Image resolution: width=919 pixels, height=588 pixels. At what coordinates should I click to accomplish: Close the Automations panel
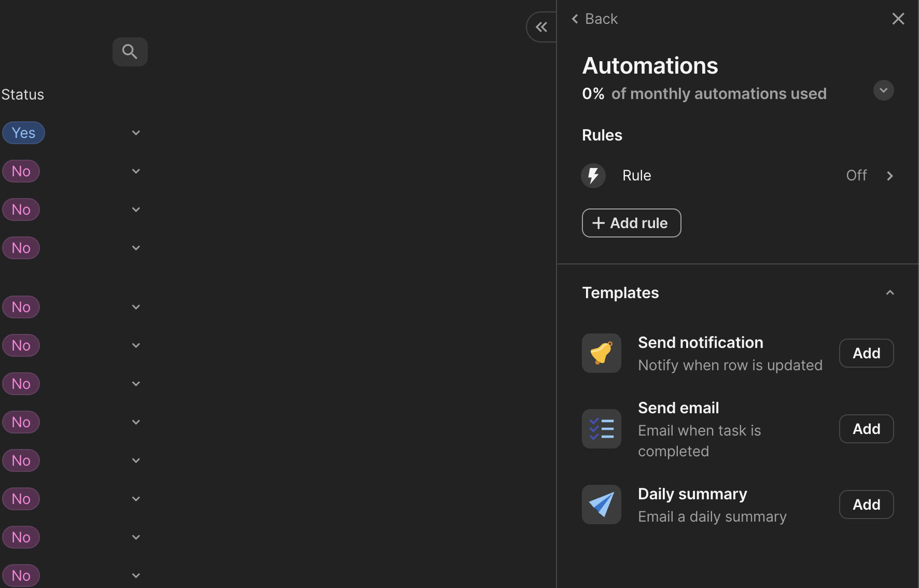pos(898,19)
